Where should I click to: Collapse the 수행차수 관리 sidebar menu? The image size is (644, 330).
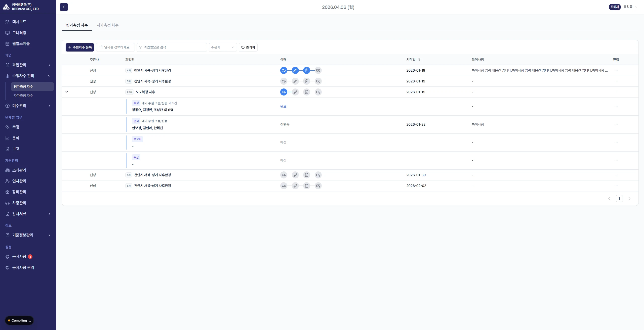point(28,76)
